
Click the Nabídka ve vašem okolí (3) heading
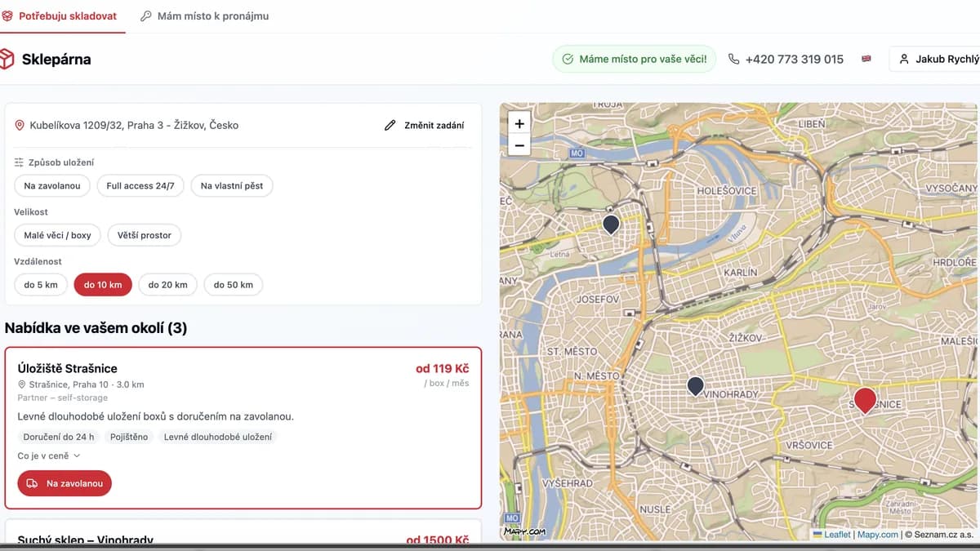pyautogui.click(x=96, y=328)
